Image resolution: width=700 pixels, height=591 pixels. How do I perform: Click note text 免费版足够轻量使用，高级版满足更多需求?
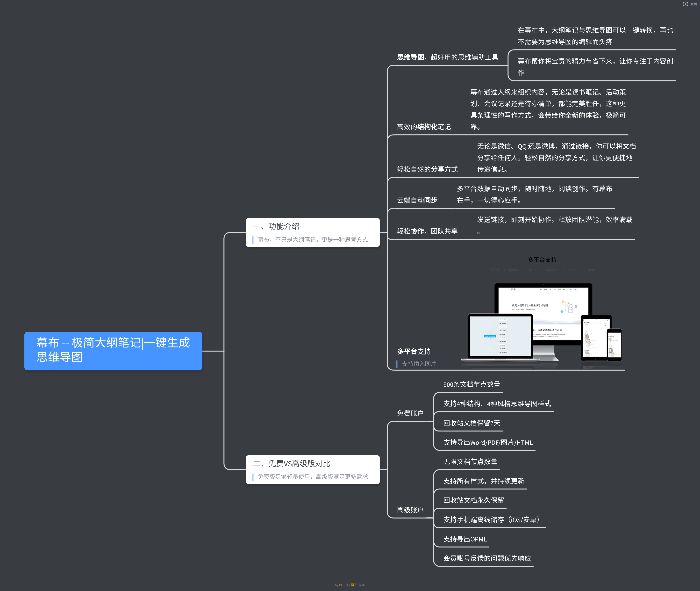tap(313, 476)
